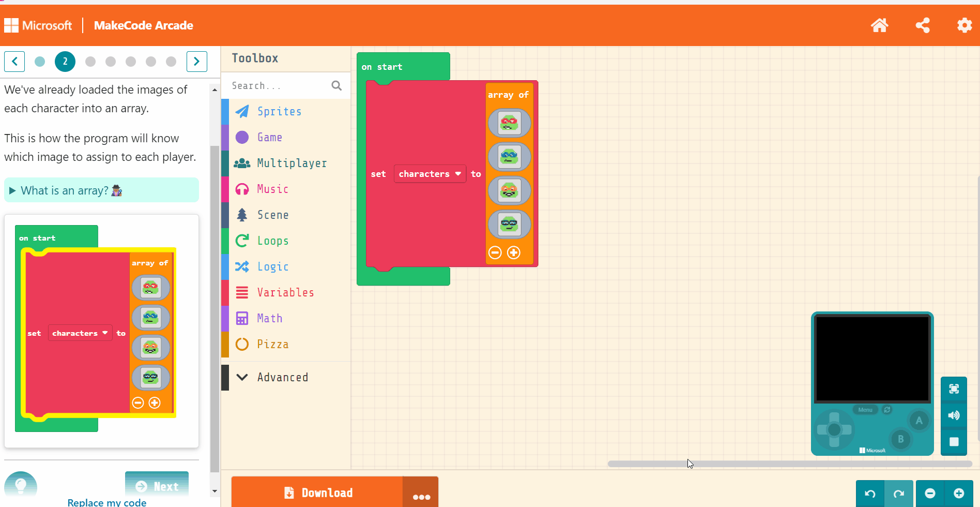Viewport: 980px width, 507px height.
Task: Stop the simulator
Action: 954,441
